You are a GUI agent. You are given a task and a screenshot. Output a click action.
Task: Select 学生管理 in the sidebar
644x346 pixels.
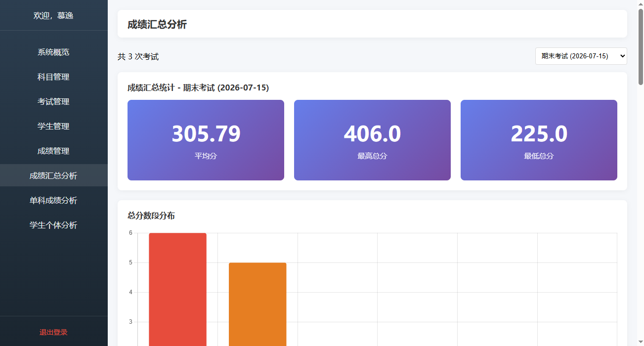pyautogui.click(x=53, y=127)
